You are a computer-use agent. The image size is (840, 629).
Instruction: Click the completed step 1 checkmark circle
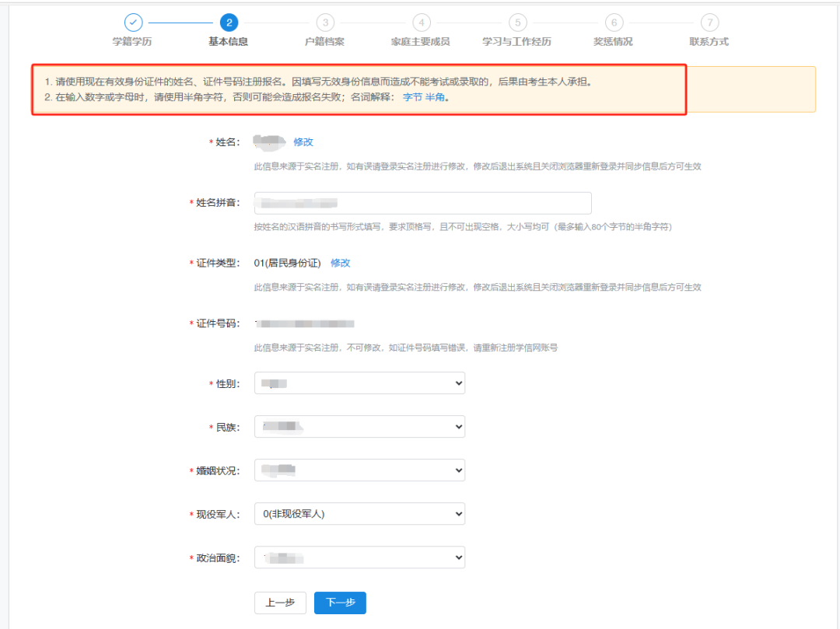click(x=133, y=23)
